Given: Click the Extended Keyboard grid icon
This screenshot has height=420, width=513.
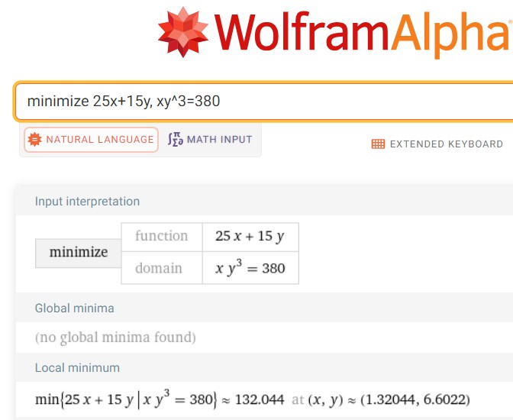Looking at the screenshot, I should click(x=378, y=144).
